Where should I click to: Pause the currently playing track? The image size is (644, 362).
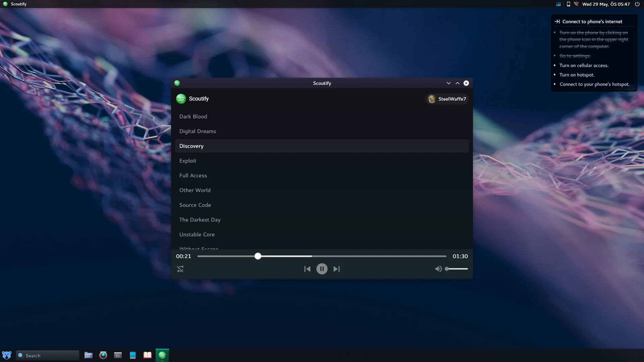coord(322,269)
